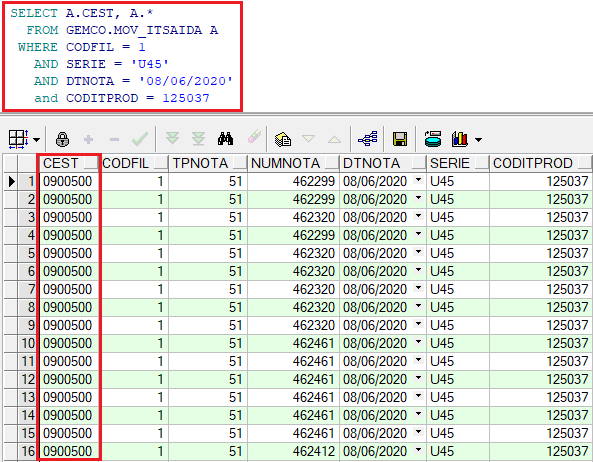Click the query by example icon
The width and height of the screenshot is (593, 462).
[x=283, y=139]
